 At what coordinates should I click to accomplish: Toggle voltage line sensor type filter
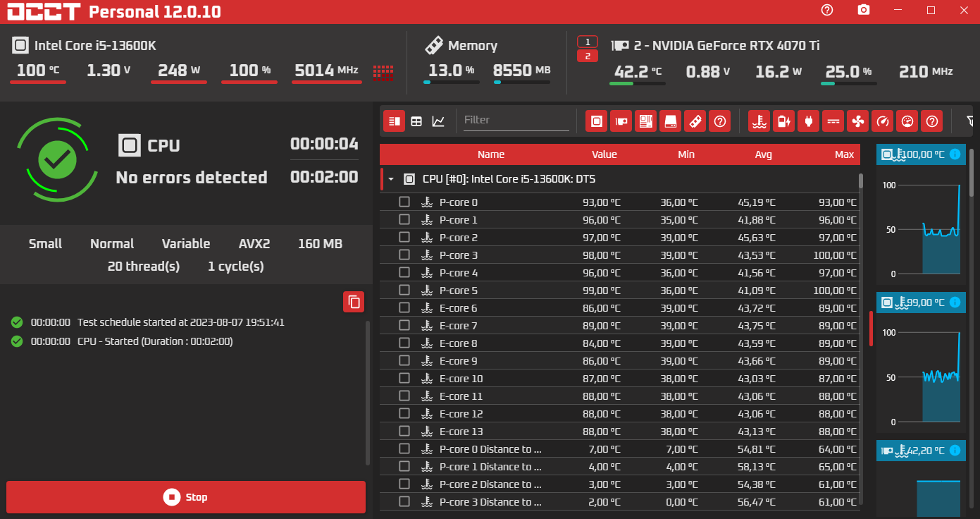tap(833, 121)
